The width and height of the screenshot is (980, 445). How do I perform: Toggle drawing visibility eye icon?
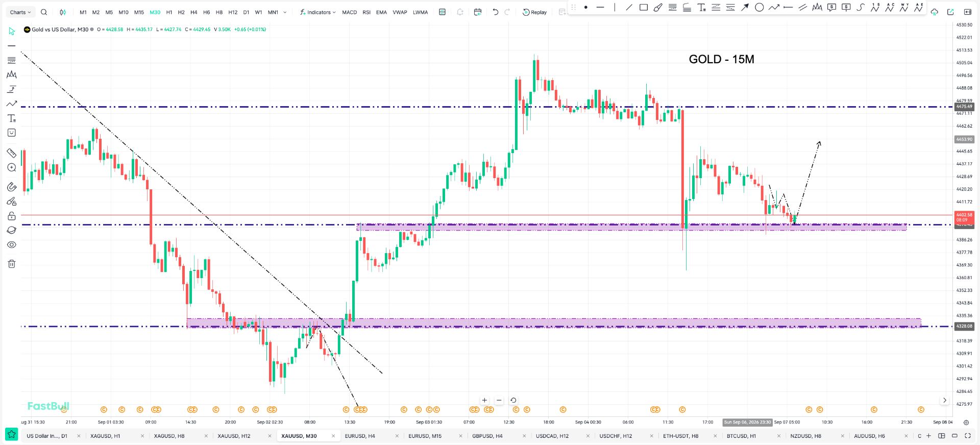coord(12,245)
